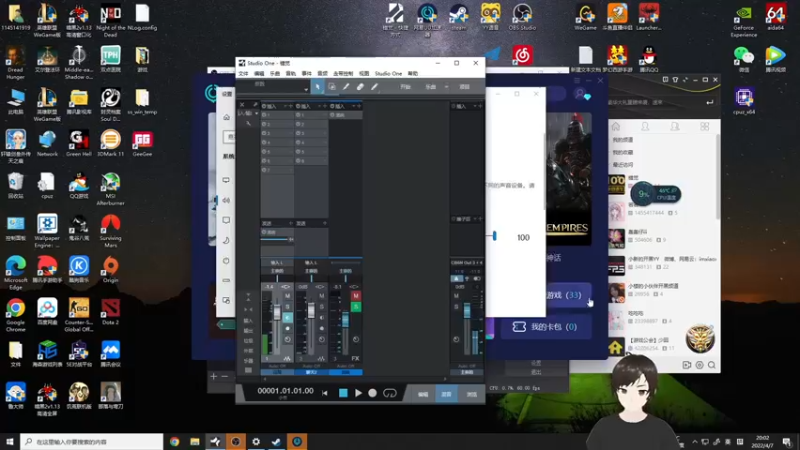Unmute the red M button on channel 3
This screenshot has width=800, height=450.
click(356, 296)
